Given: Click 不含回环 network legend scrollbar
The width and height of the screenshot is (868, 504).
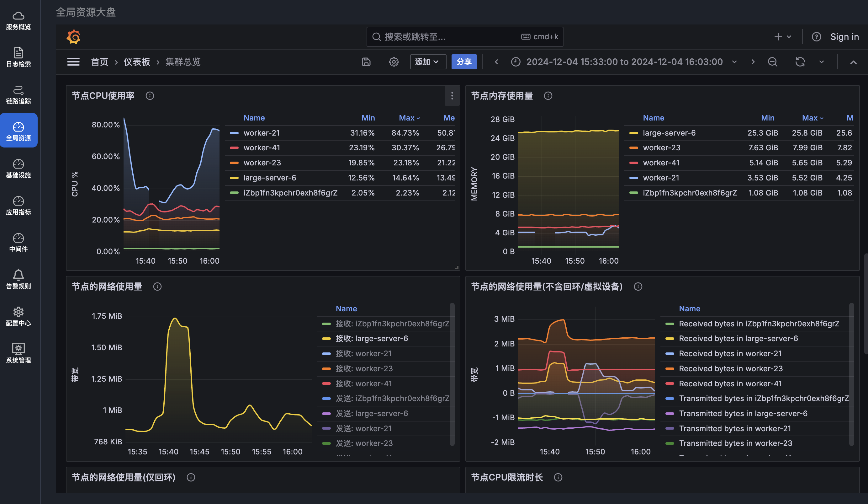Looking at the screenshot, I should [851, 374].
